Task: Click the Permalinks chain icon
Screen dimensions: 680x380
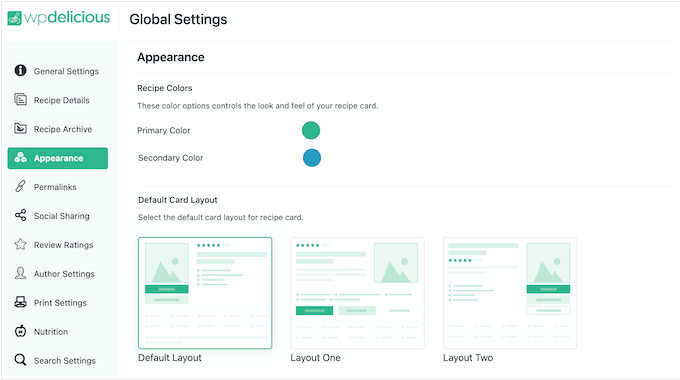Action: click(20, 186)
